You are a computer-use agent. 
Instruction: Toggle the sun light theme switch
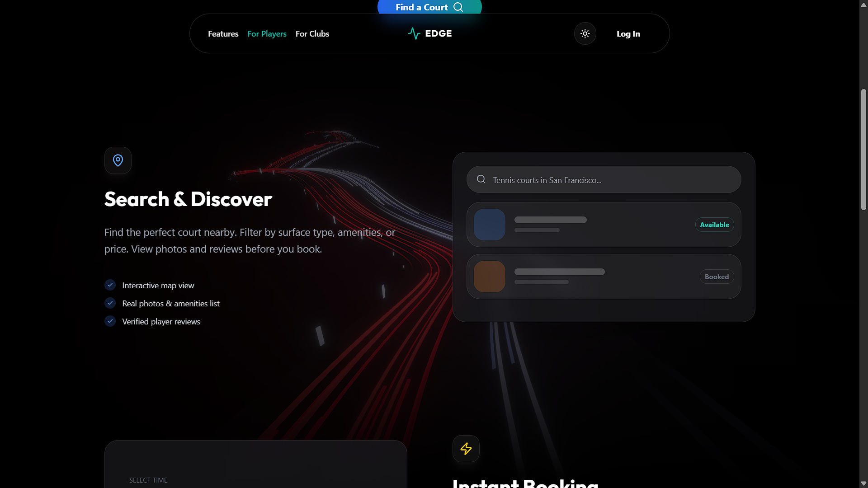585,33
